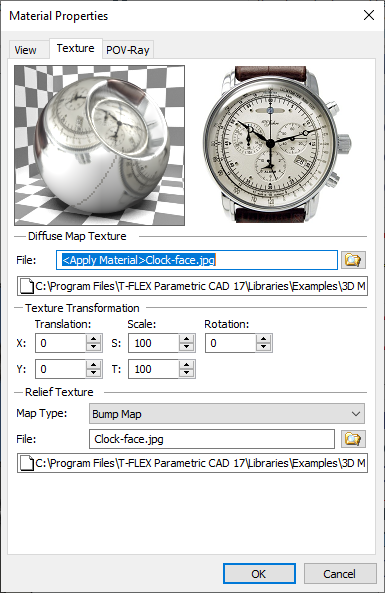Increase Translation Y value
This screenshot has height=593, width=385.
[x=93, y=365]
